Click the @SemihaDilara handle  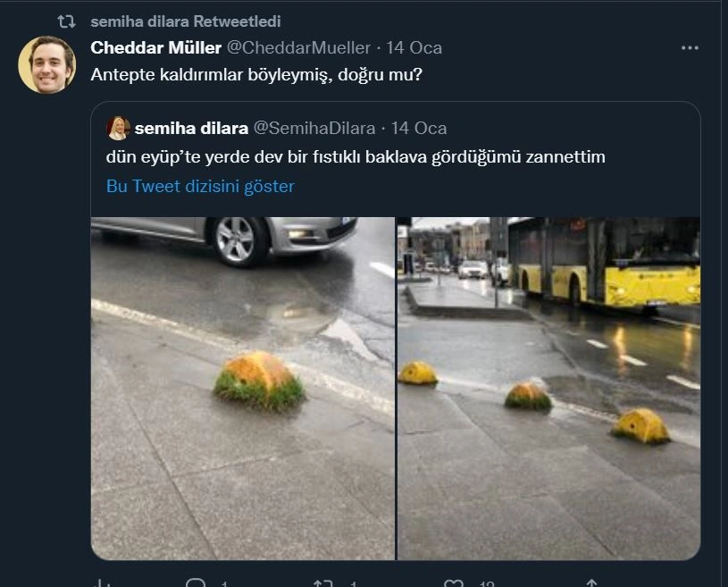(x=314, y=129)
